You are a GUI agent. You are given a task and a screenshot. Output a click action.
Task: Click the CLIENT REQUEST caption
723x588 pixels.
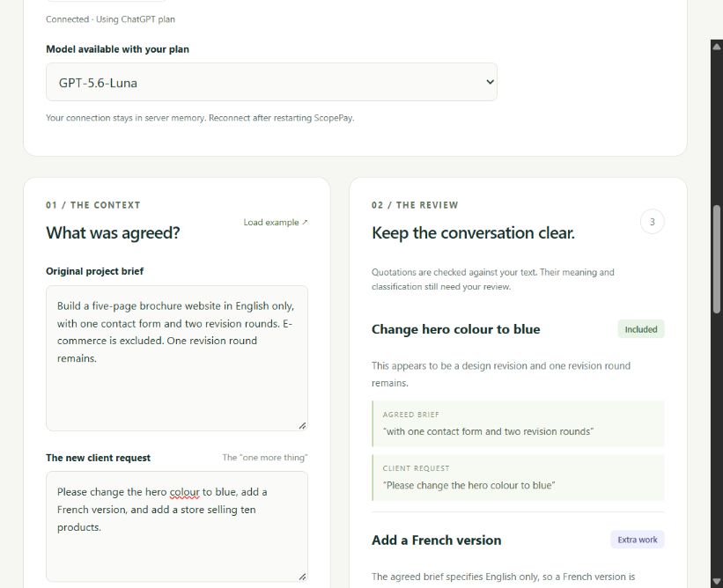[416, 468]
